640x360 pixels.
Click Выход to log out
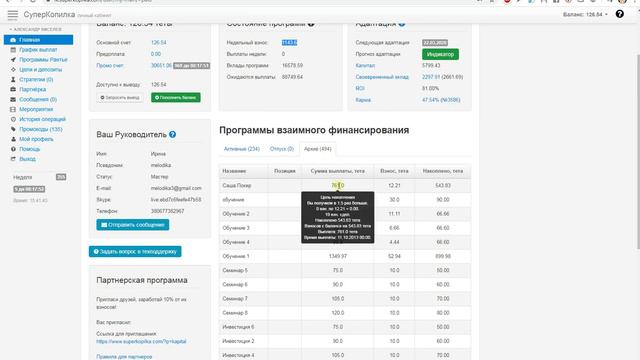[27, 159]
